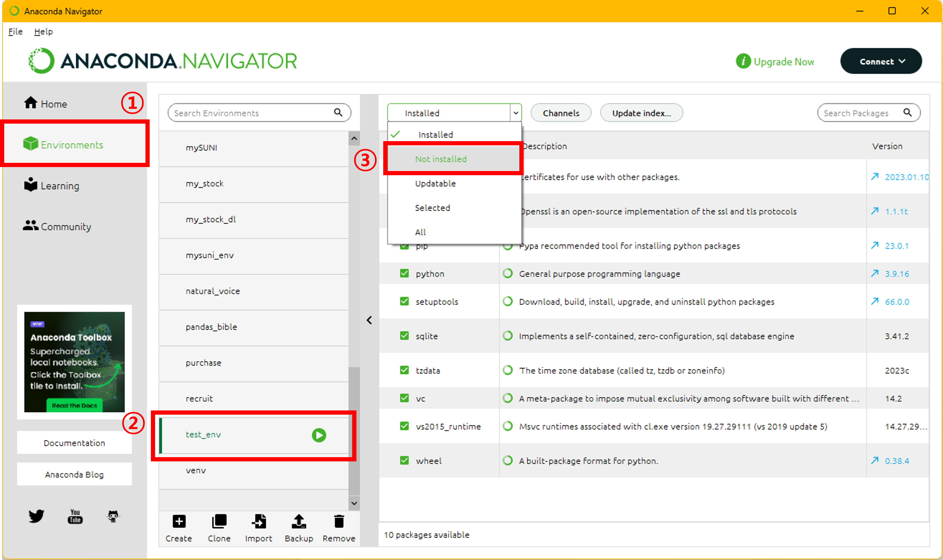Click the environment list scrollbar down arrow

click(354, 503)
